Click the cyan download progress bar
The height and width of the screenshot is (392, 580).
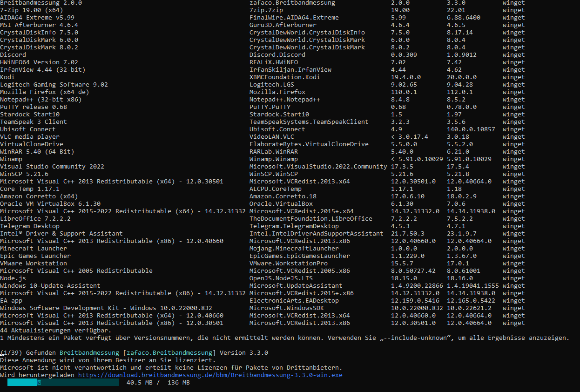(63, 383)
